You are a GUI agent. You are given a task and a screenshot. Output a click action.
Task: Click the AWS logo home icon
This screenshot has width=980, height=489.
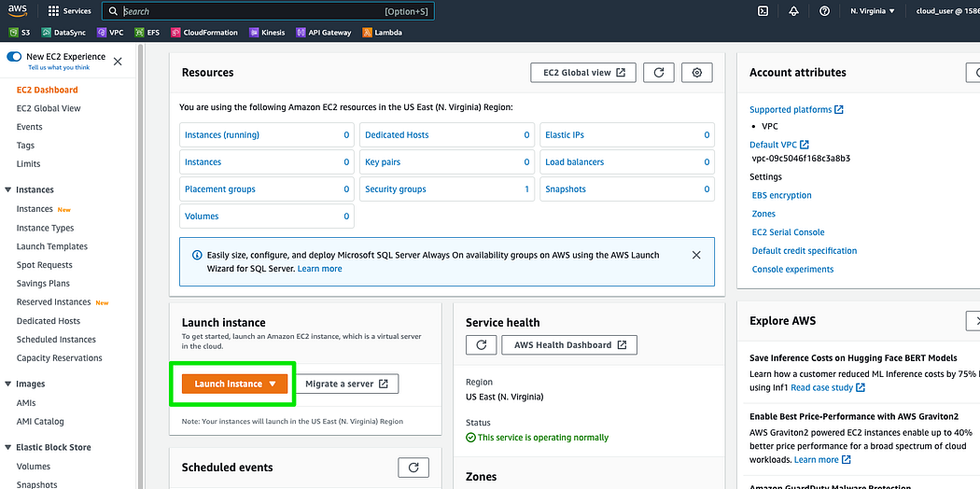point(17,10)
